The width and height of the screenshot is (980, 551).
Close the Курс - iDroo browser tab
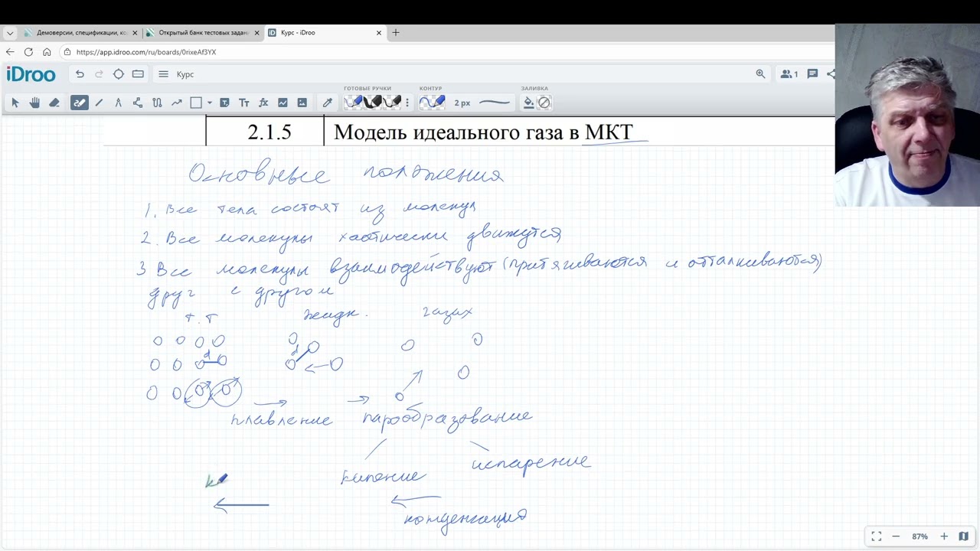[x=379, y=33]
